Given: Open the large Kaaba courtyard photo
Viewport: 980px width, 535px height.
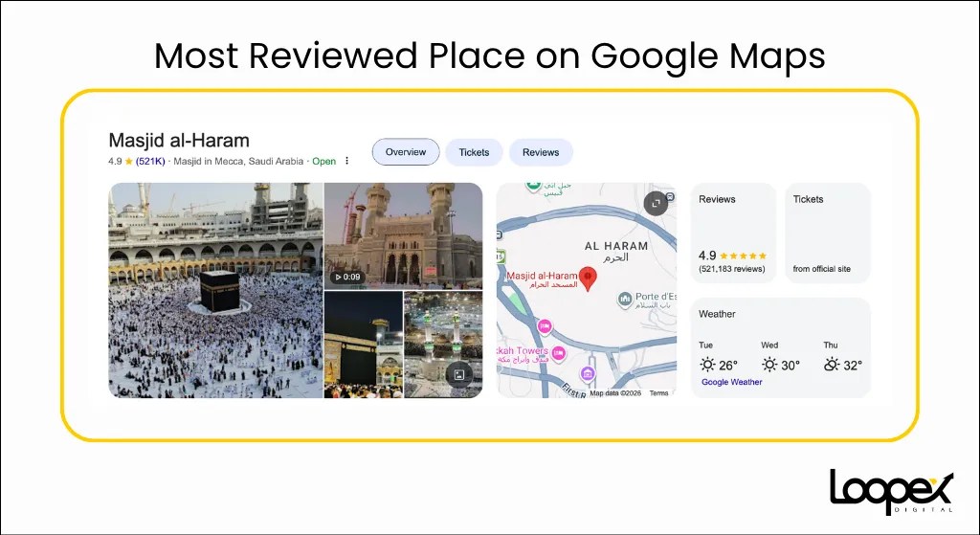Looking at the screenshot, I should pyautogui.click(x=215, y=290).
